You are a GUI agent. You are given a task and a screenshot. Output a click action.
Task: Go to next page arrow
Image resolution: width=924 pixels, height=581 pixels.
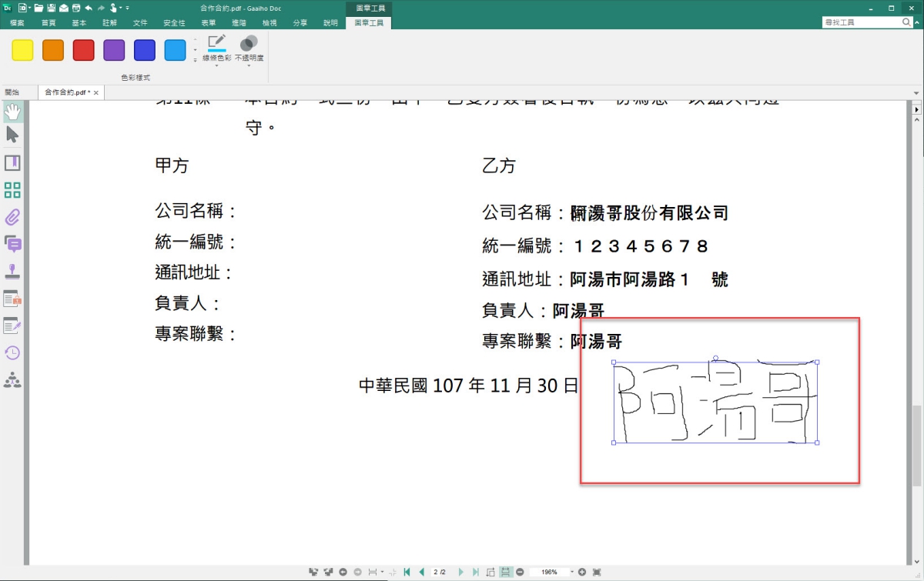pos(461,573)
